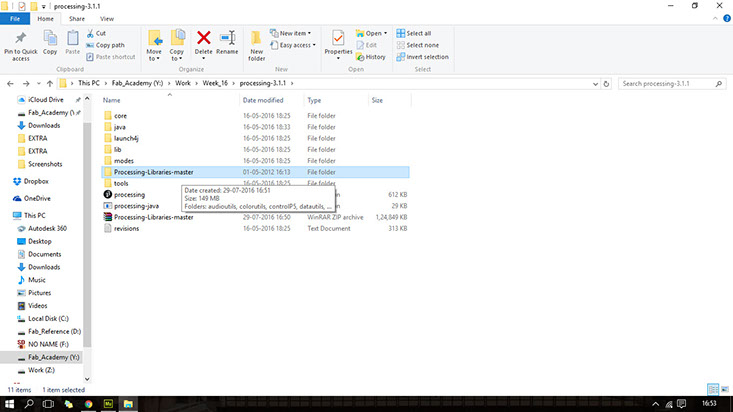Switch to the Share tab
This screenshot has width=733, height=412.
click(77, 19)
